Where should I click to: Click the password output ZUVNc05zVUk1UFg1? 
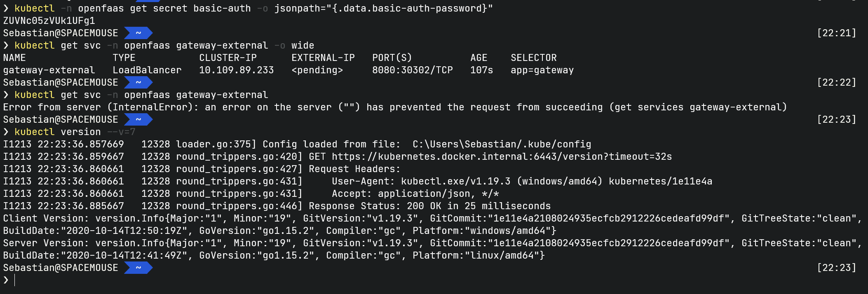(49, 21)
